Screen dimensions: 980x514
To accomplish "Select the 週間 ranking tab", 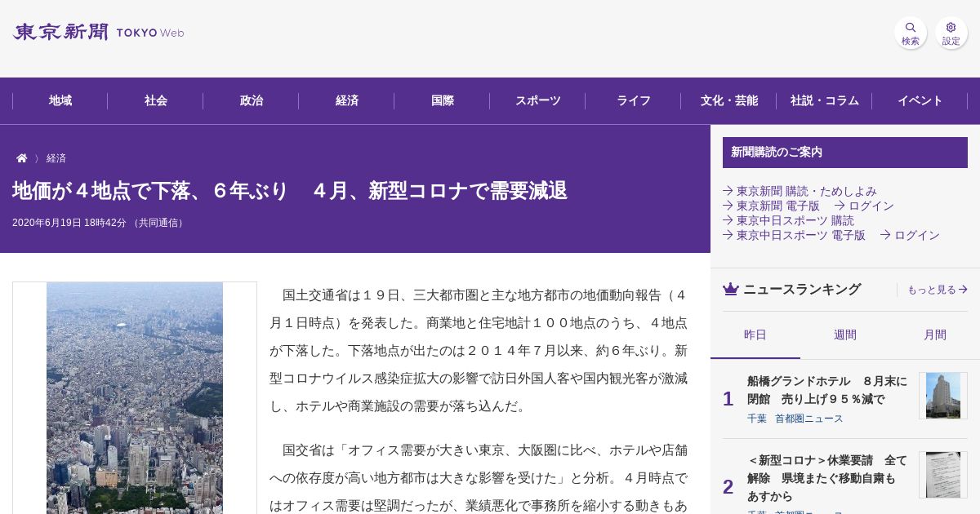I will [845, 335].
